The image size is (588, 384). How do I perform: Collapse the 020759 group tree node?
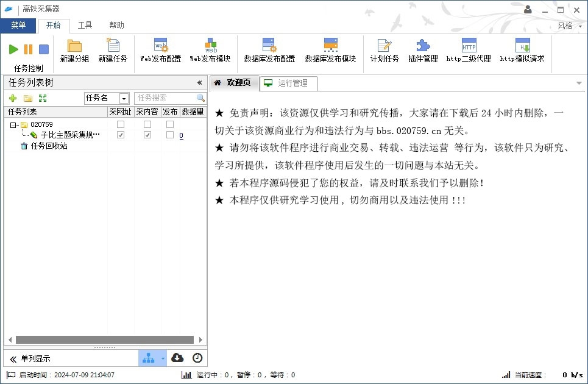13,125
